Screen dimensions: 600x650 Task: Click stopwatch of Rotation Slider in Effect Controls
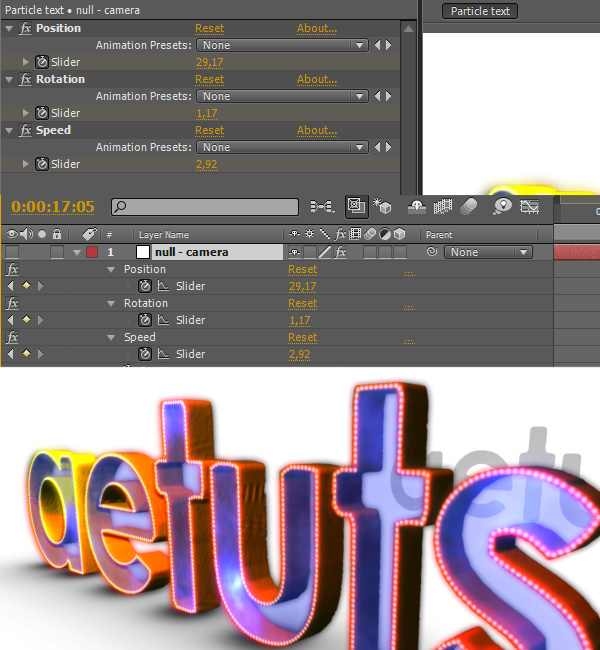pyautogui.click(x=42, y=113)
